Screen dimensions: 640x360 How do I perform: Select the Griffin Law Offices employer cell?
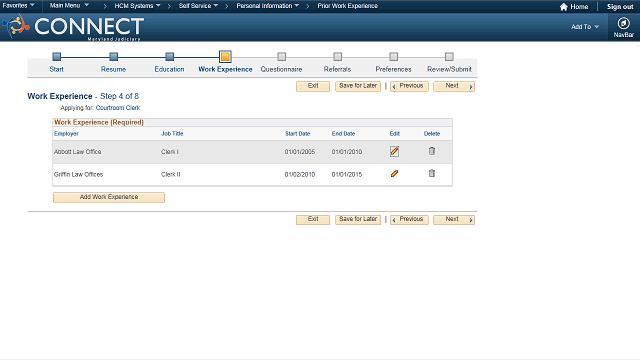pos(78,174)
